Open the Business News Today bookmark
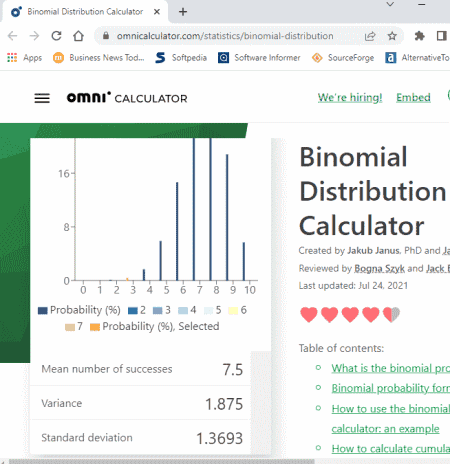 pos(99,58)
